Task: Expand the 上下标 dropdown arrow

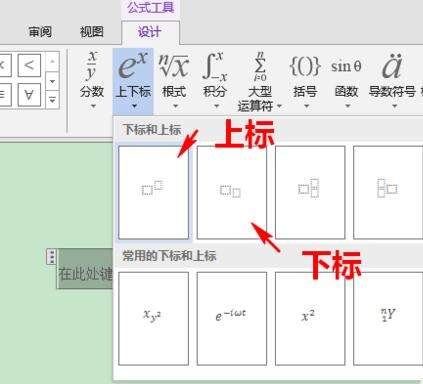Action: (134, 106)
